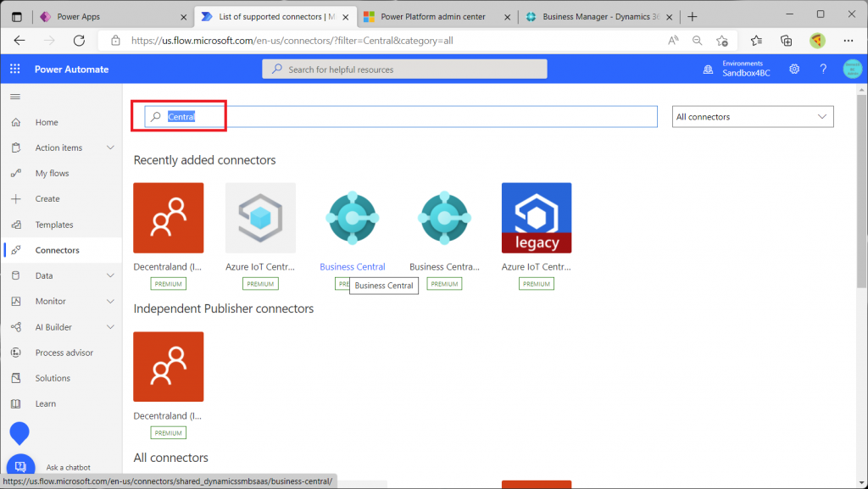Click the blue chatbot balloon icon
The width and height of the screenshot is (868, 489).
[19, 433]
